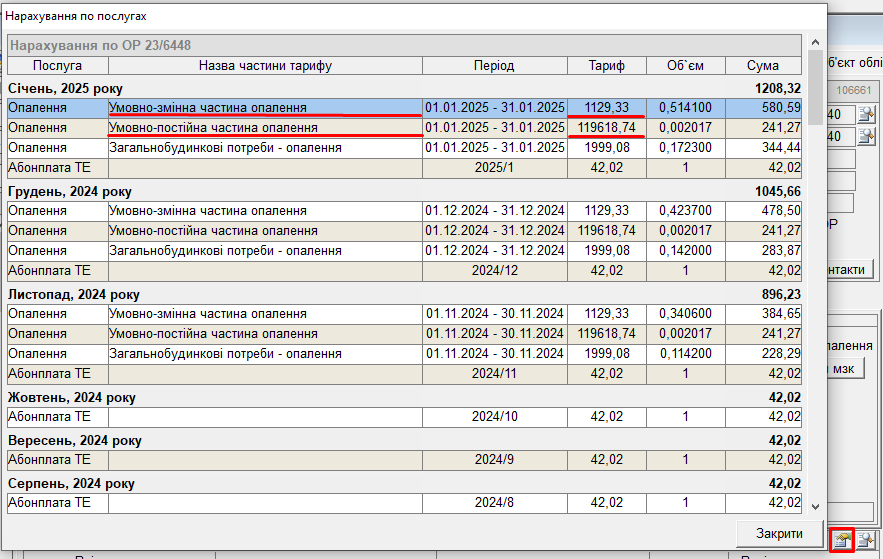The height and width of the screenshot is (559, 883).
Task: Click the Назва частини тарифу column header
Action: [265, 66]
